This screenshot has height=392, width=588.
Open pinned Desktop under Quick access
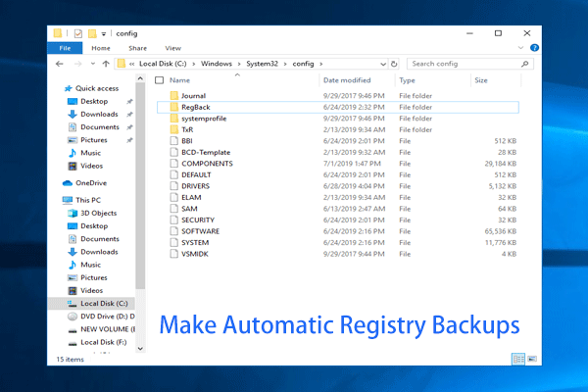[94, 101]
